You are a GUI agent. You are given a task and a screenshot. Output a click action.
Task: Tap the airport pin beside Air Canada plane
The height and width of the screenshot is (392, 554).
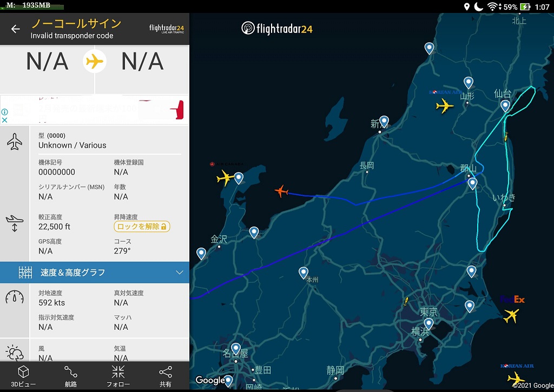239,178
